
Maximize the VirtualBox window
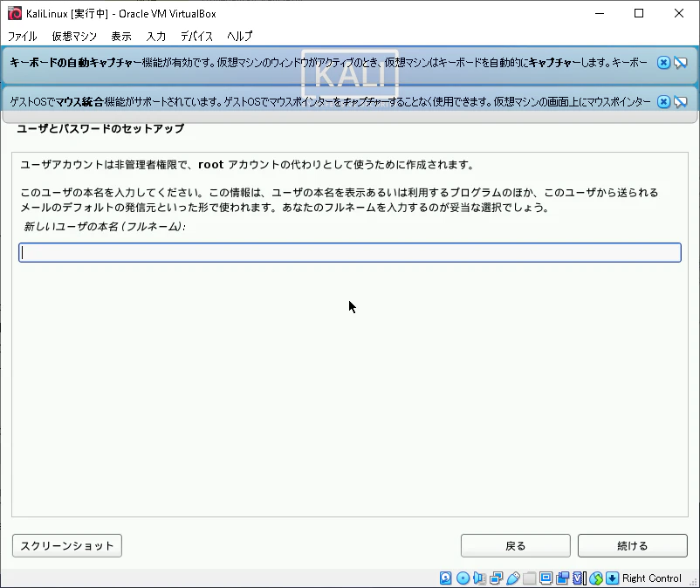point(639,13)
